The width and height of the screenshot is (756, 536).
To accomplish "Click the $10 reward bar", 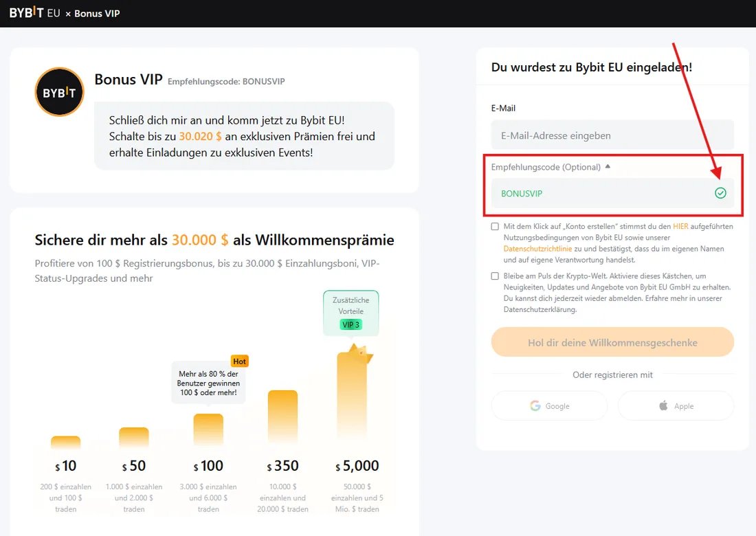I will point(65,443).
